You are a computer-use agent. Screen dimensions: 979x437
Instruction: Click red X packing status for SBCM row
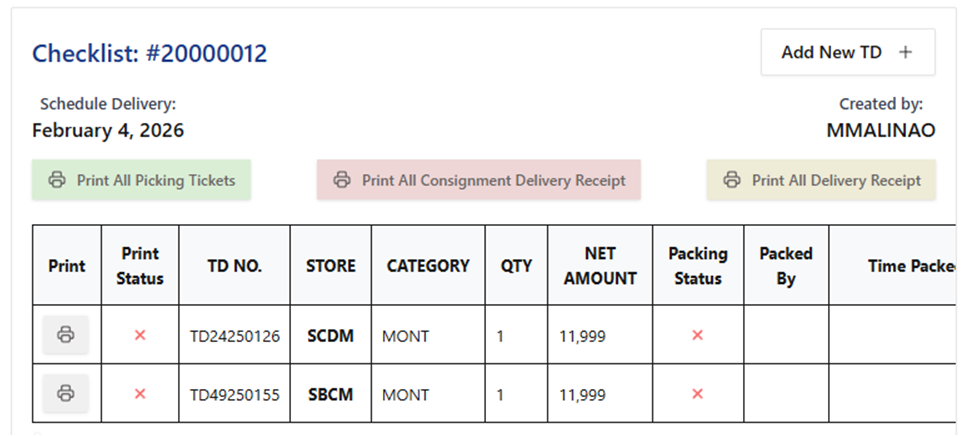pyautogui.click(x=698, y=394)
